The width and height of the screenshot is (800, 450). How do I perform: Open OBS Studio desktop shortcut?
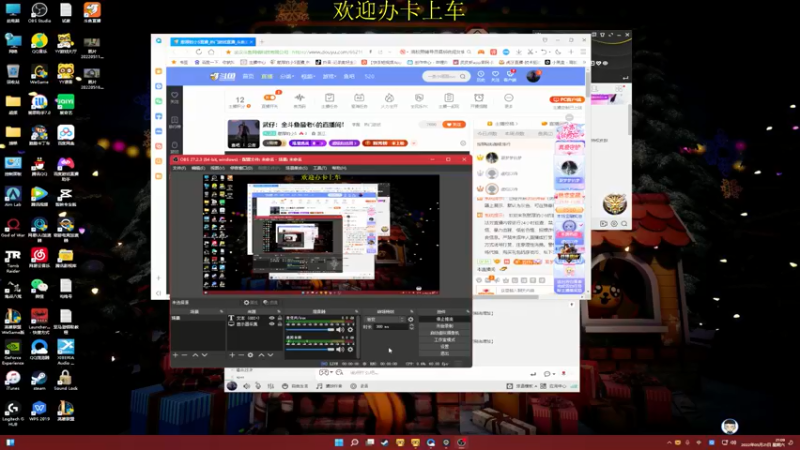pos(39,12)
